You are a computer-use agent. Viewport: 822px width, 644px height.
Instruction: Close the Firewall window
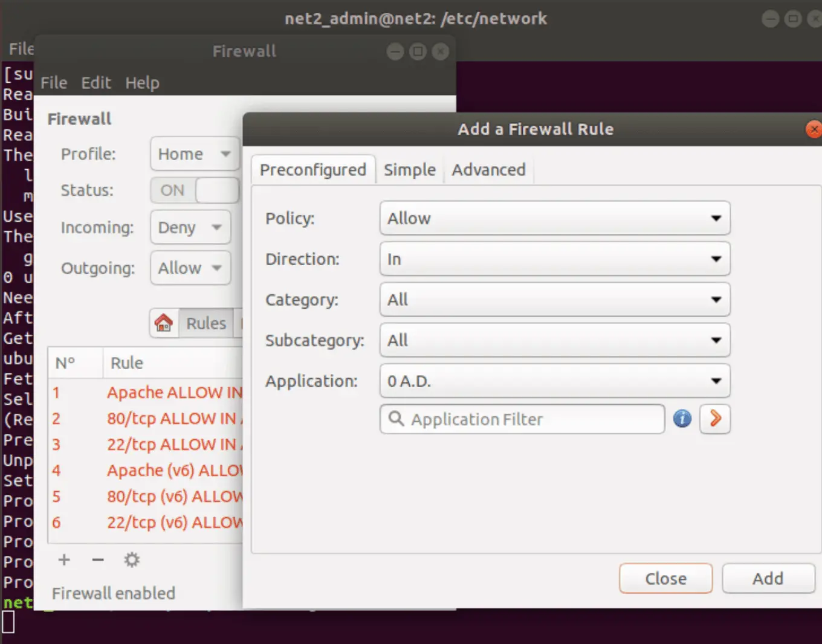click(441, 51)
